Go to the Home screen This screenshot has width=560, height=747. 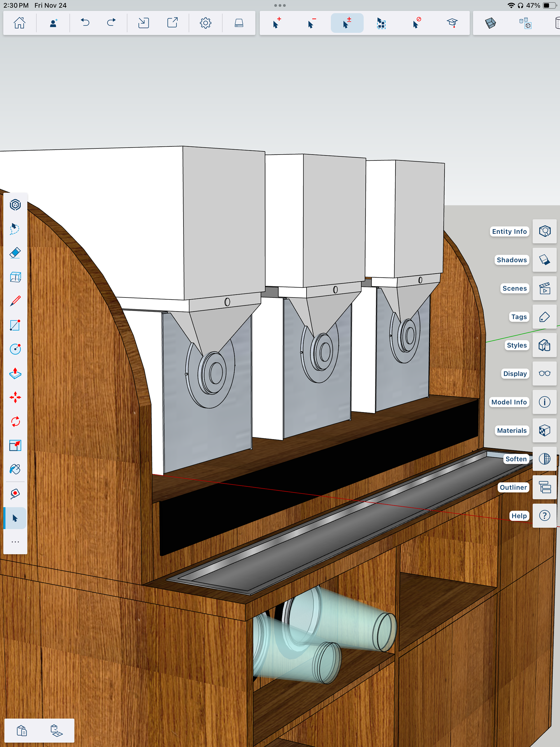coord(19,23)
